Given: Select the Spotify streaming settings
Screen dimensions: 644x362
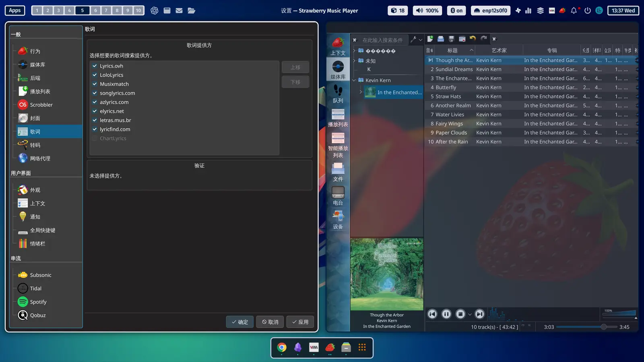Looking at the screenshot, I should (x=48, y=302).
